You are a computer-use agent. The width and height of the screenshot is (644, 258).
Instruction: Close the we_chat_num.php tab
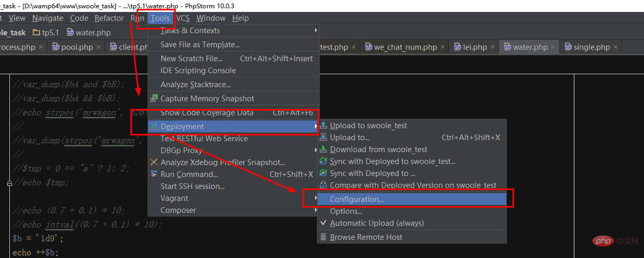tap(443, 47)
